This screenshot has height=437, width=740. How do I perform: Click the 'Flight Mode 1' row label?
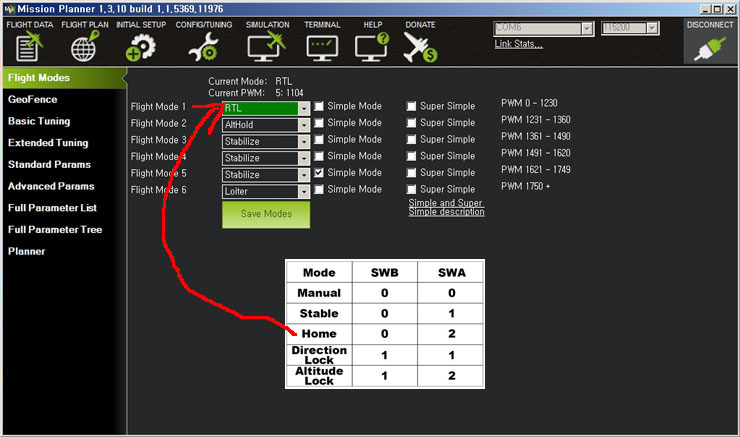coord(159,107)
